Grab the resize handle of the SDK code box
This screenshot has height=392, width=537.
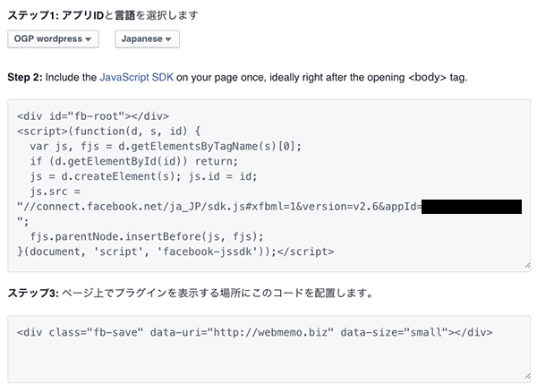point(527,266)
